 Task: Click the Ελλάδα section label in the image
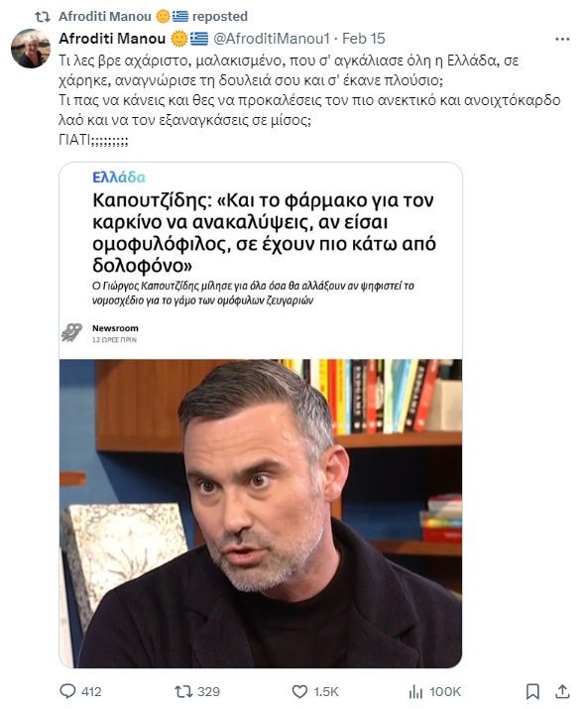pos(119,177)
